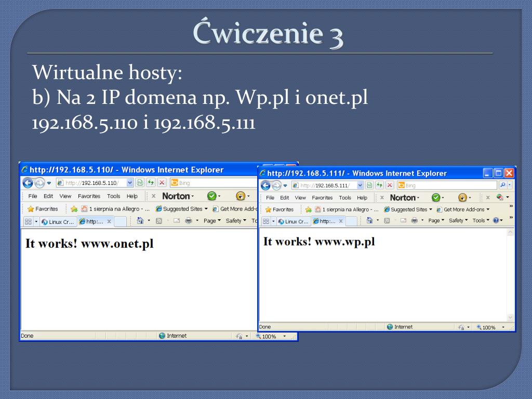Click Quick Tabs grid icon in 192.168.5.110 window
The image size is (532, 399).
pos(28,221)
